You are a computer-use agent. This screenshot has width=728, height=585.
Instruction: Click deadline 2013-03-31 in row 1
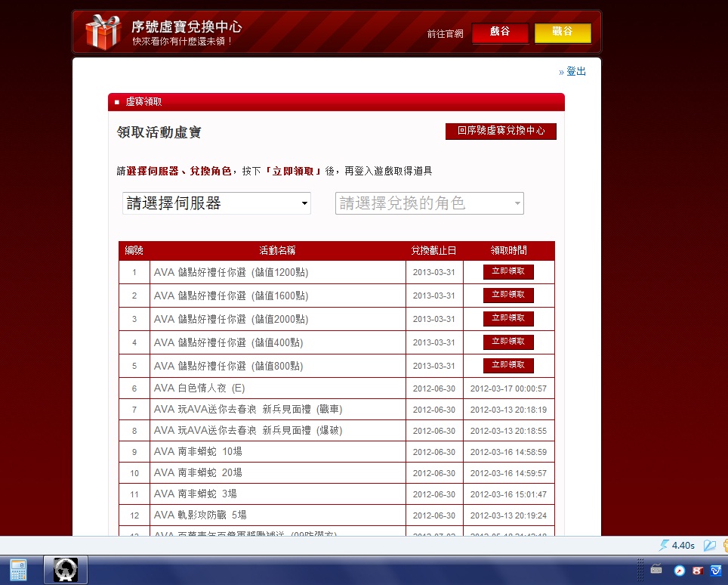click(434, 272)
